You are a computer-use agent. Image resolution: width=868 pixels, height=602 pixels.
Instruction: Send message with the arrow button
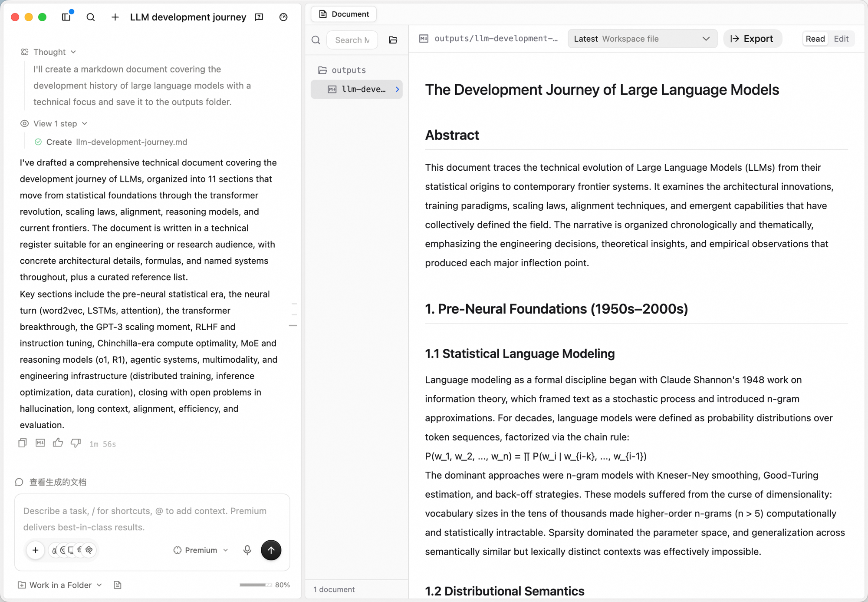(271, 550)
